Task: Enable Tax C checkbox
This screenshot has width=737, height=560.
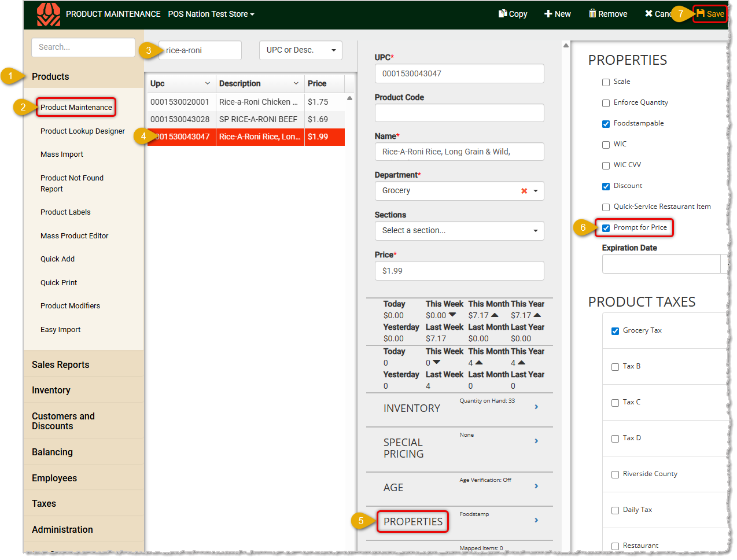Action: coord(615,403)
